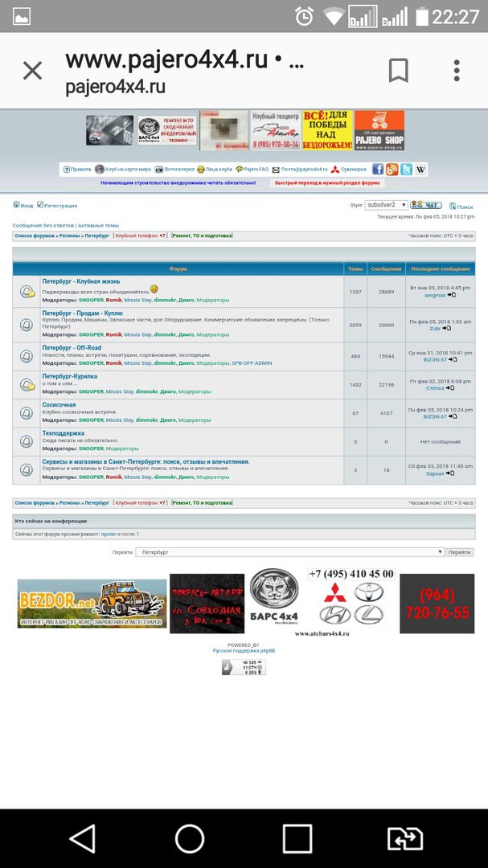Click the Wikipedia W icon
Screen dimensions: 488x868
420,170
